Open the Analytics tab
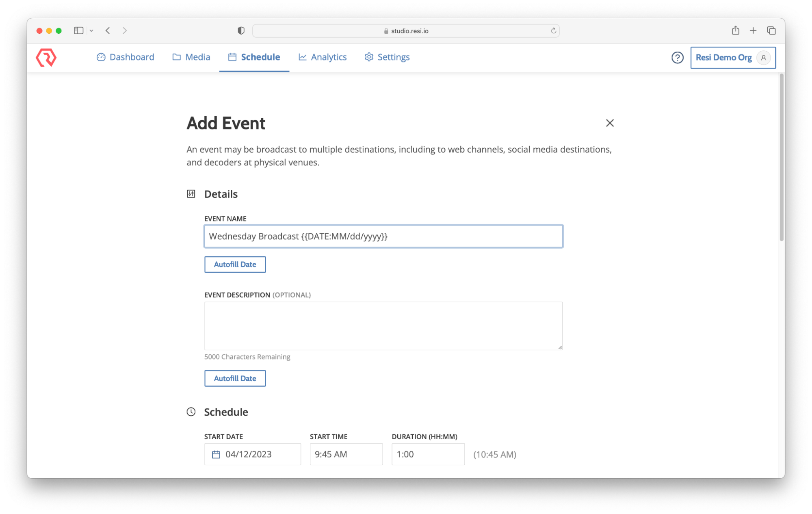The width and height of the screenshot is (812, 514). pyautogui.click(x=323, y=57)
